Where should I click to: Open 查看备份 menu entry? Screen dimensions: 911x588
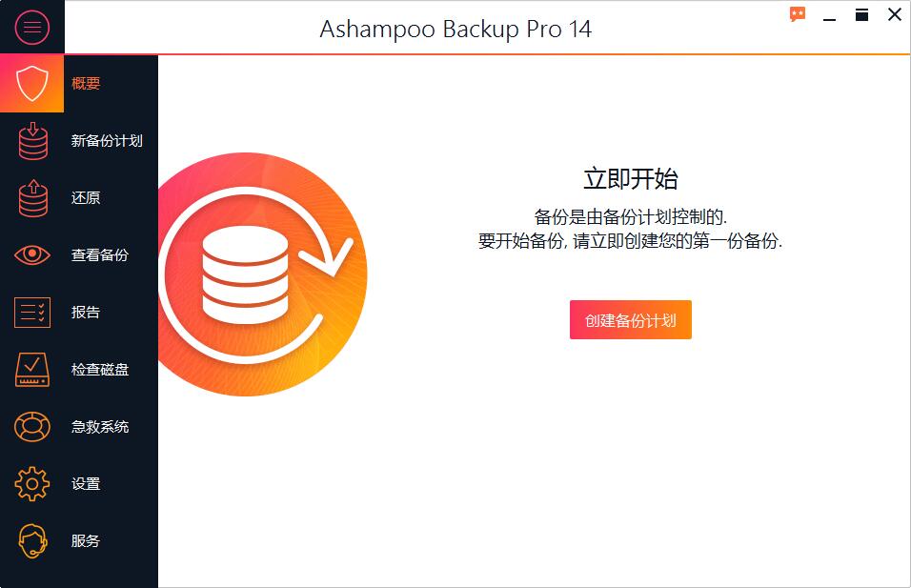click(x=100, y=254)
